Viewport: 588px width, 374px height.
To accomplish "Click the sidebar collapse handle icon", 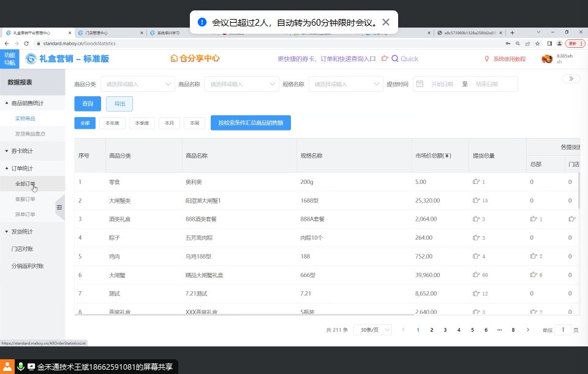I will tap(59, 208).
